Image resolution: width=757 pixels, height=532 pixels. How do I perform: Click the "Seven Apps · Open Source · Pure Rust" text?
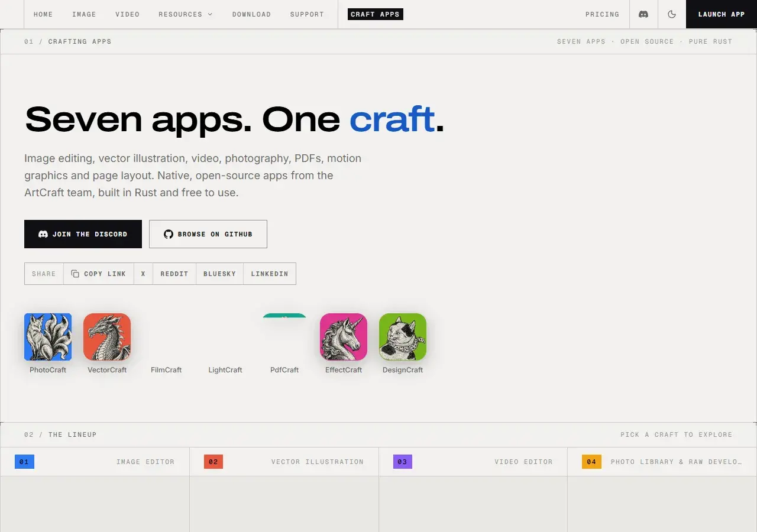(x=645, y=41)
